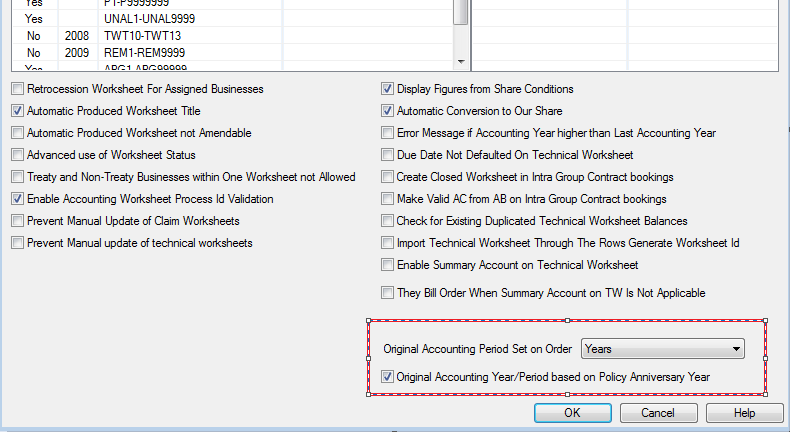Image resolution: width=790 pixels, height=432 pixels.
Task: Uncheck Display Figures from Share Conditions
Action: tap(388, 89)
